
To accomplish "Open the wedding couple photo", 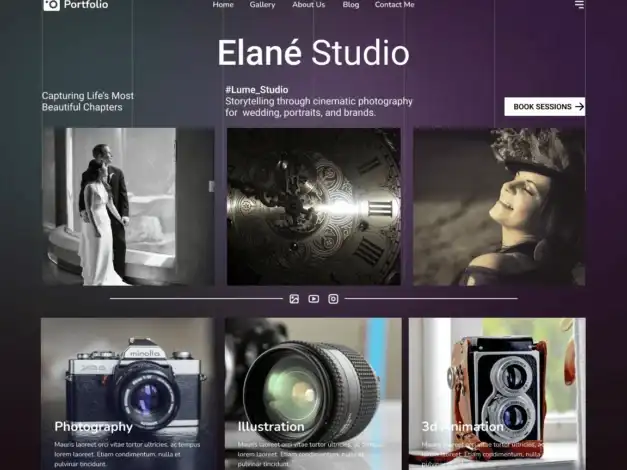I will tap(128, 206).
